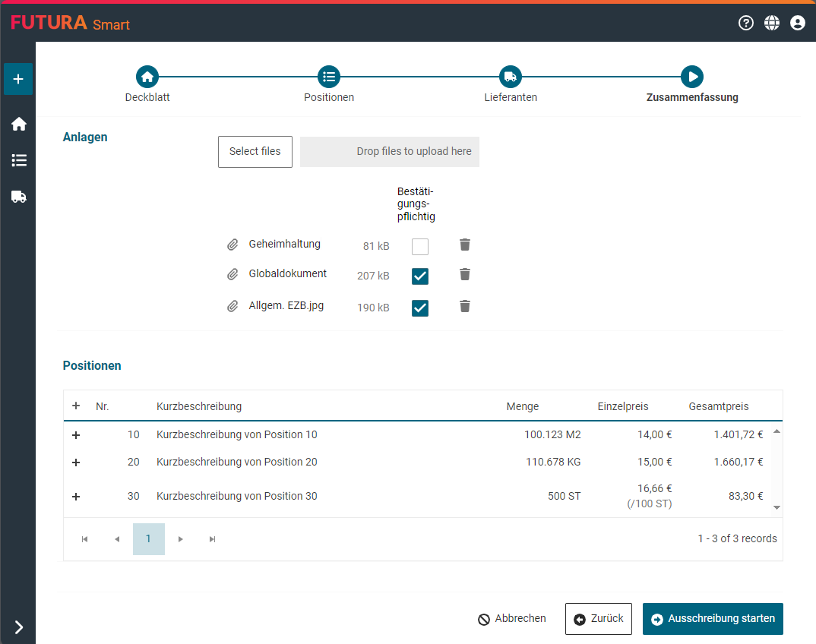
Task: Delete the Geheimhaltung attachment
Action: click(x=465, y=245)
